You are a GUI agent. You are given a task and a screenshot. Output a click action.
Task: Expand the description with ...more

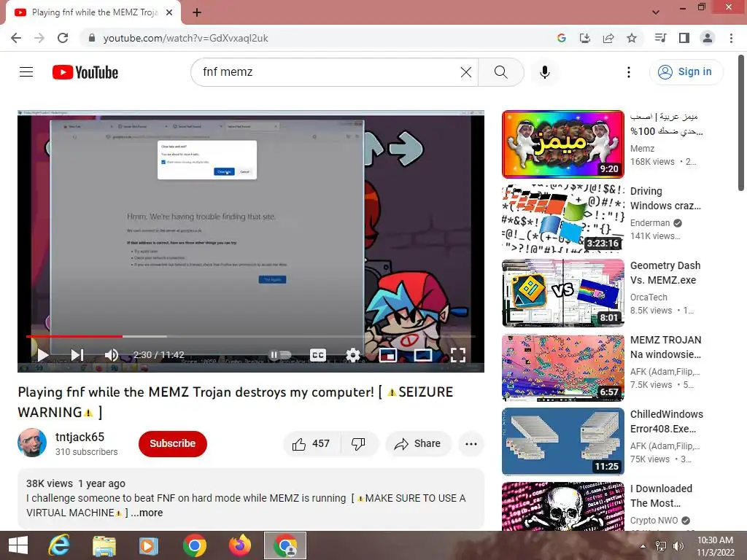[x=147, y=513]
